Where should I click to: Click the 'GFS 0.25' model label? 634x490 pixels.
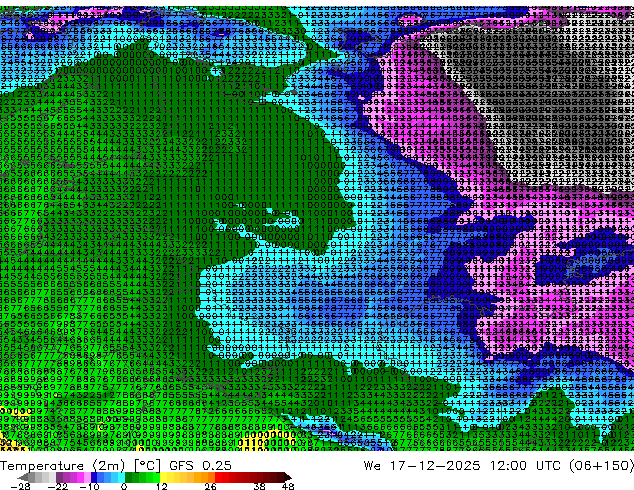click(200, 466)
